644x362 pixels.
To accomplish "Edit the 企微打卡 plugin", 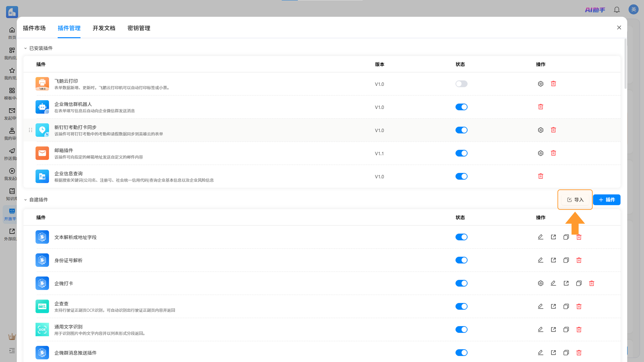I will point(553,283).
